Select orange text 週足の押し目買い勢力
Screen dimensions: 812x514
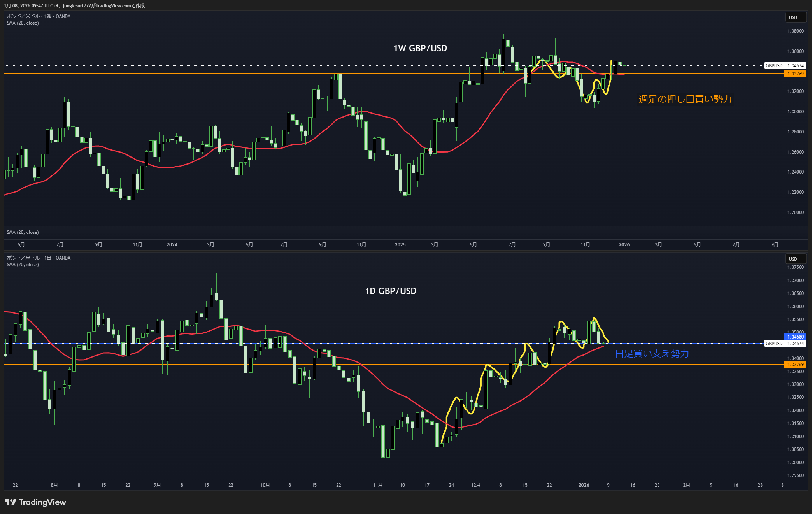pyautogui.click(x=685, y=99)
